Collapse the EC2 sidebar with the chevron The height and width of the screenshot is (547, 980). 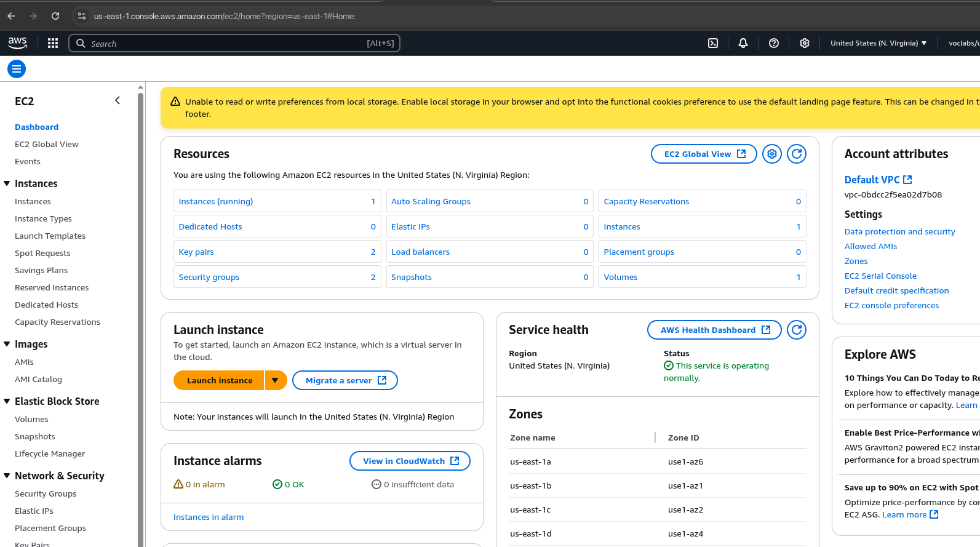pyautogui.click(x=118, y=101)
